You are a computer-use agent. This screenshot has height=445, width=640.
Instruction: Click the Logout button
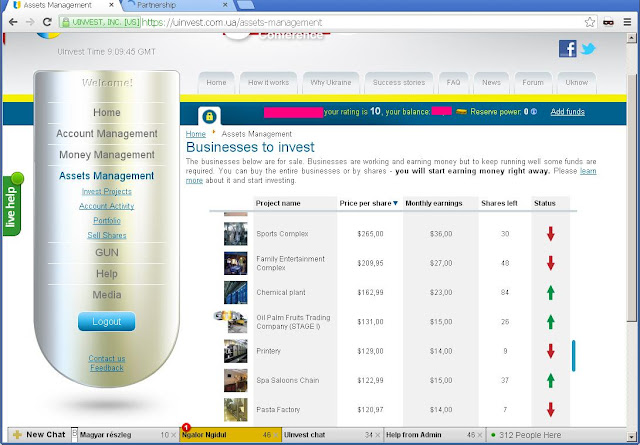pos(107,322)
